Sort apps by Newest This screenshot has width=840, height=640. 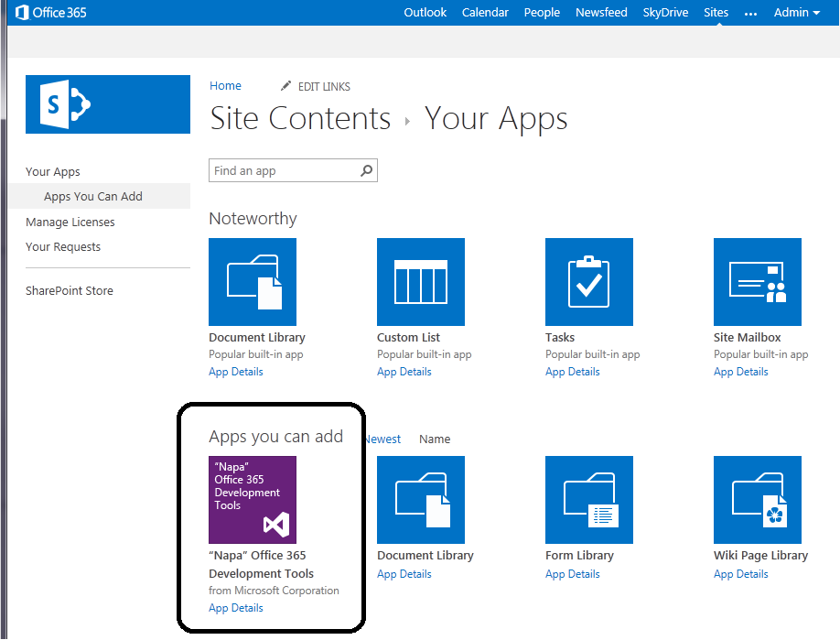pyautogui.click(x=382, y=439)
